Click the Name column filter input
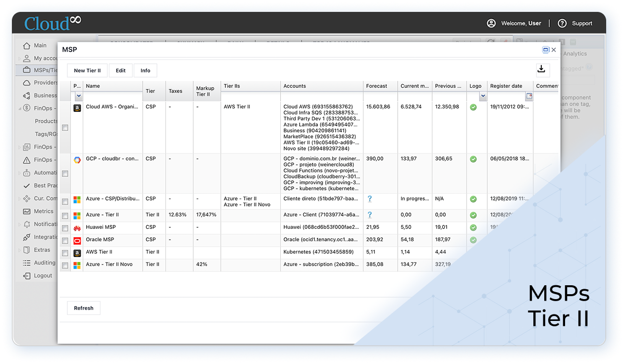This screenshot has width=624, height=364. (112, 96)
